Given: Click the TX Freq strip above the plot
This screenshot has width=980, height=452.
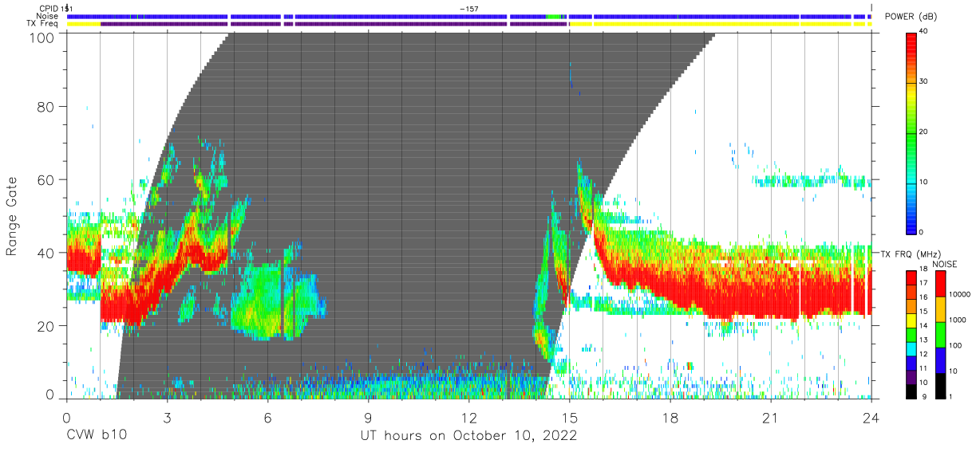Looking at the screenshot, I should (x=469, y=24).
